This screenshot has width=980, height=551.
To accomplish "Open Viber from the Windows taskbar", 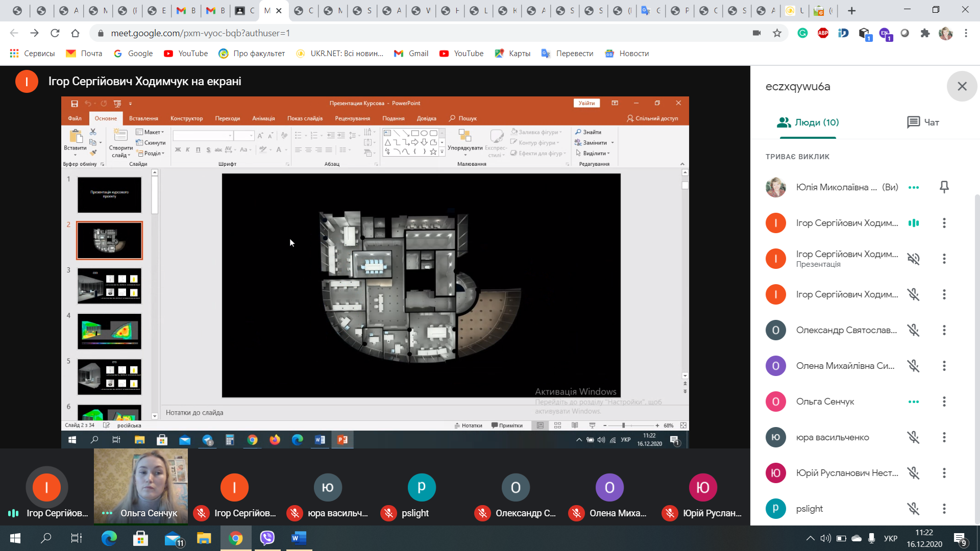I will pos(267,538).
